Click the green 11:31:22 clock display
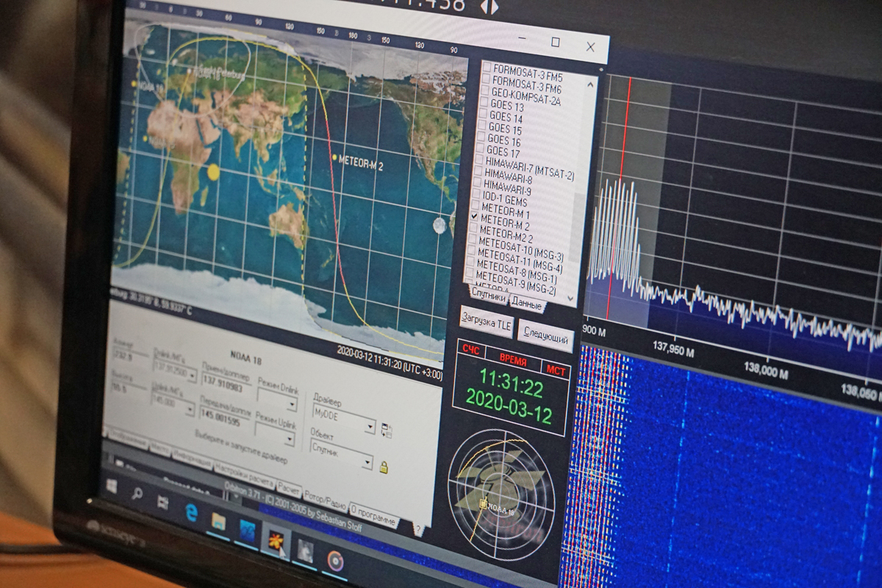 (510, 384)
